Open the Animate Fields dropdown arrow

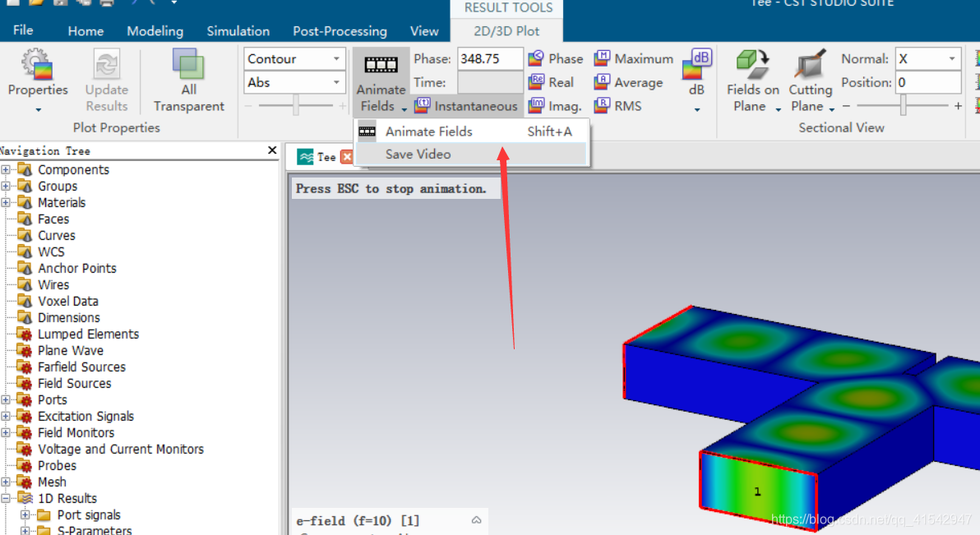pos(404,109)
